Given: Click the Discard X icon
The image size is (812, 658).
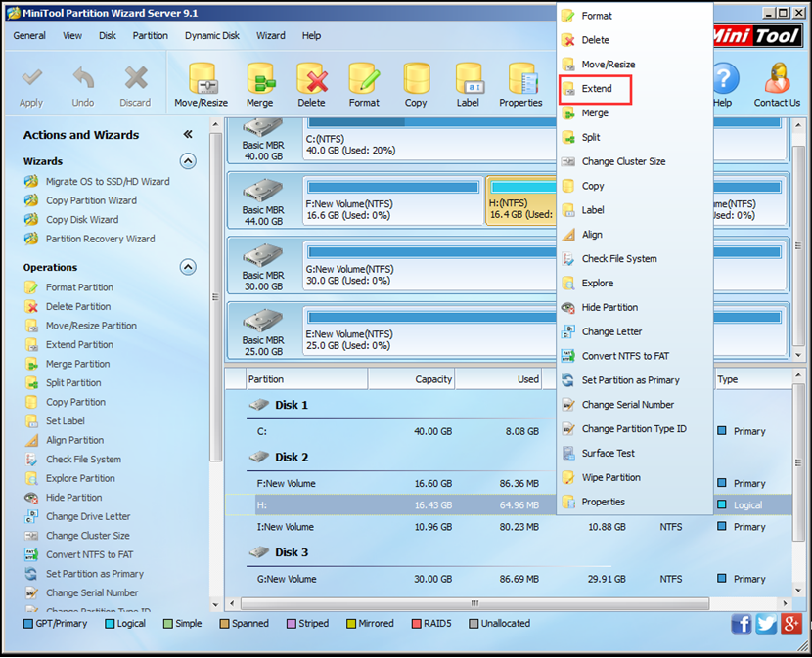Looking at the screenshot, I should pos(136,77).
